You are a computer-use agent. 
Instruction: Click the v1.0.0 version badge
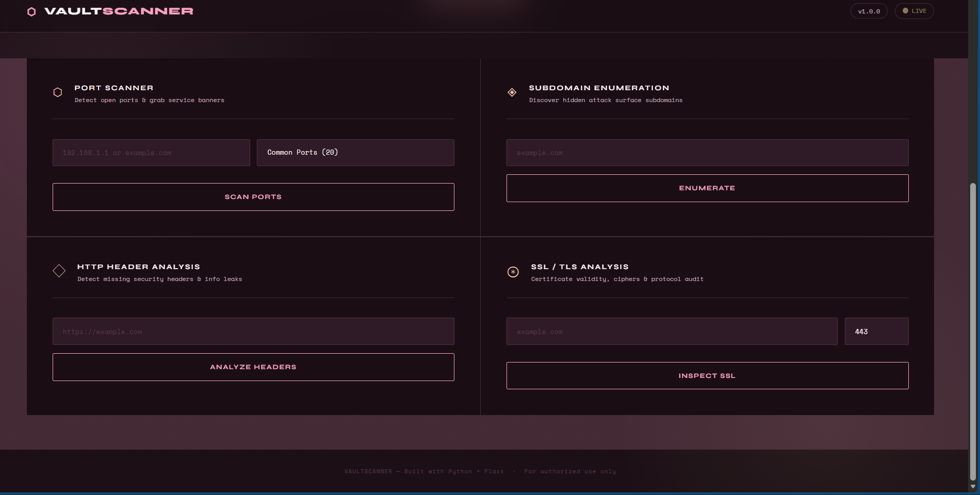(869, 11)
